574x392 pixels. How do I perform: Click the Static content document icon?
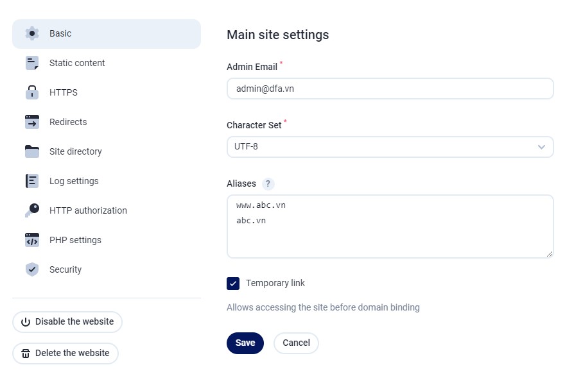click(32, 63)
